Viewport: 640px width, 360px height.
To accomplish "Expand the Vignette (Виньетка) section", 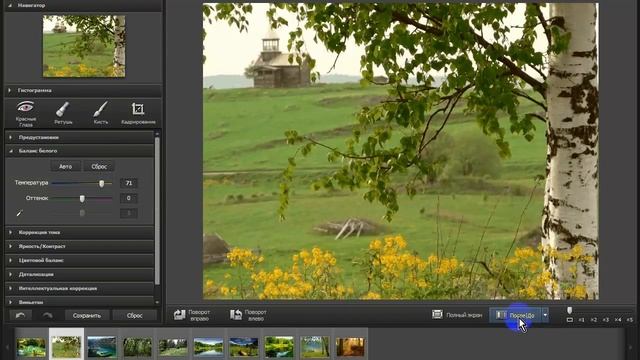I will point(80,302).
